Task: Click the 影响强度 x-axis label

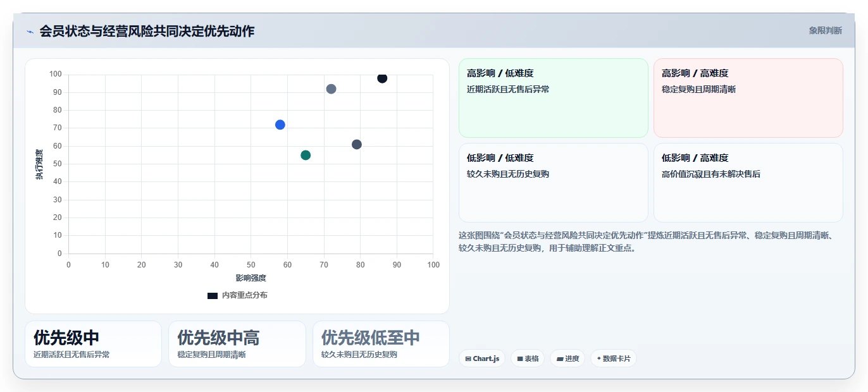Action: (x=251, y=278)
